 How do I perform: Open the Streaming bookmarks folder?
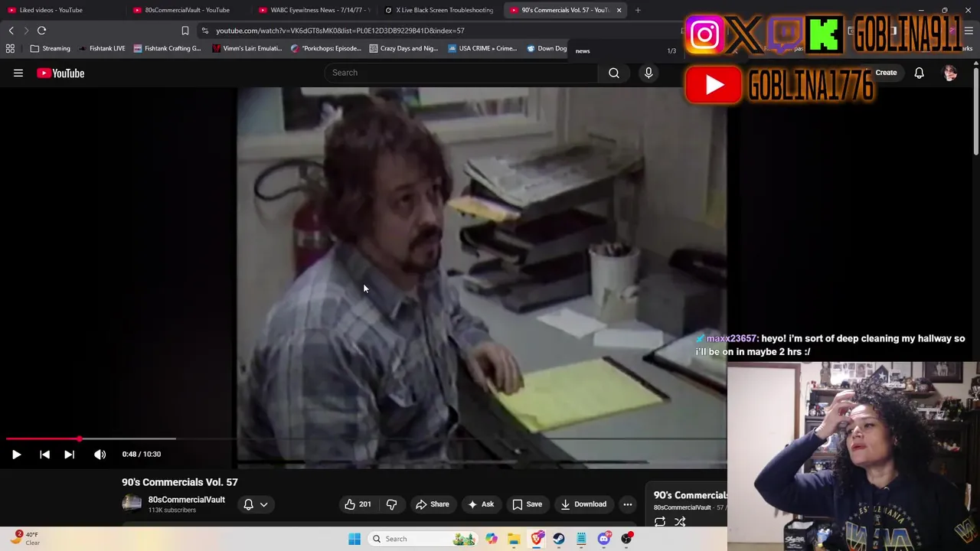pyautogui.click(x=50, y=48)
